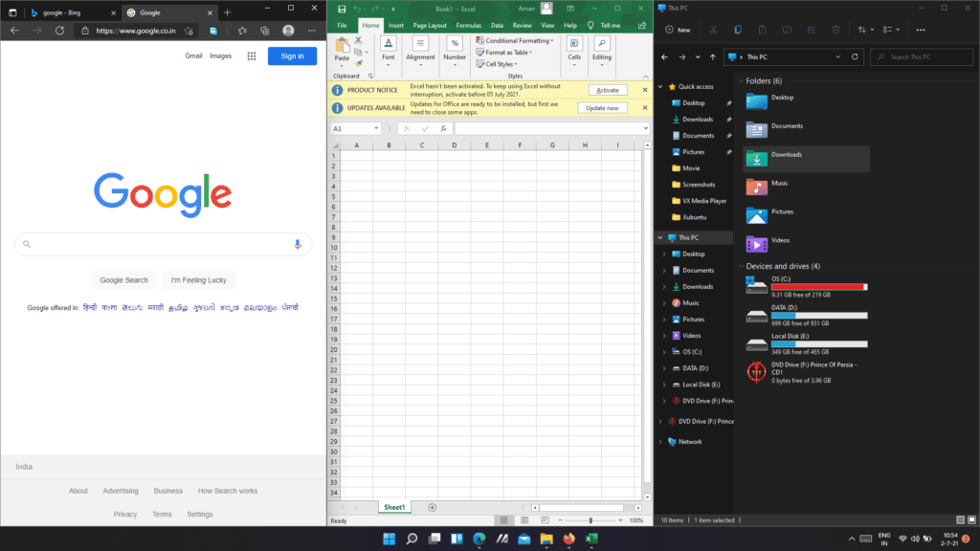Click the Update now button
The height and width of the screenshot is (551, 980).
(x=602, y=108)
